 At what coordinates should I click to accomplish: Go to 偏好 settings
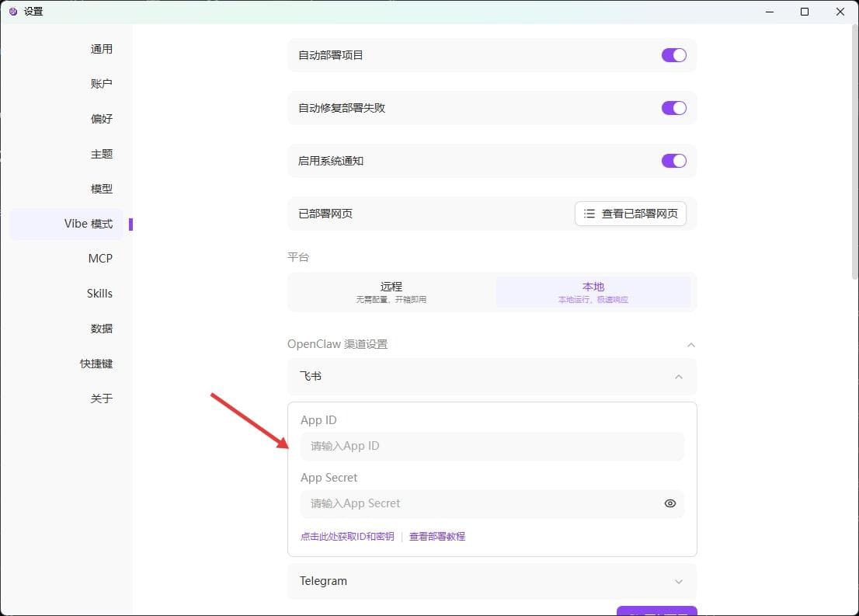click(101, 119)
